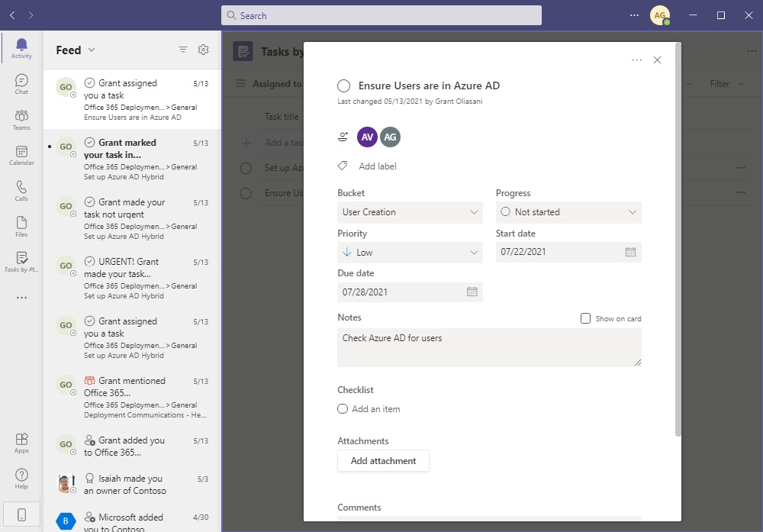Click the Notes text area
The image size is (763, 532).
[489, 347]
